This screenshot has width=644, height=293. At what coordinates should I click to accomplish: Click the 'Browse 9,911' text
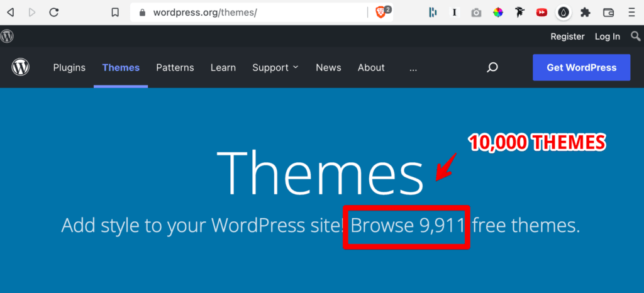coord(408,225)
